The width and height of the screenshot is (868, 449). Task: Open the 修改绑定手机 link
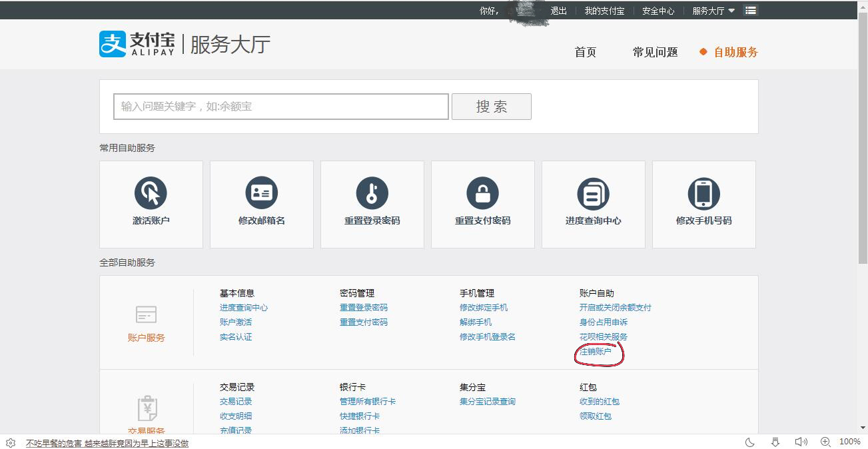coord(484,308)
